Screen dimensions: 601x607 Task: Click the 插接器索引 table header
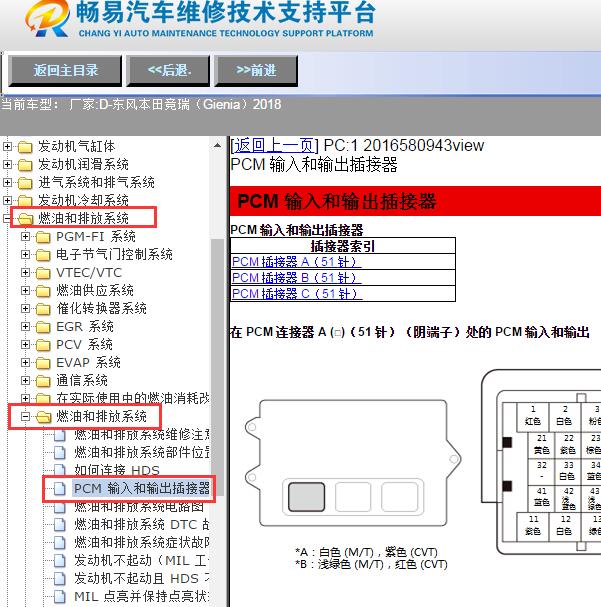click(342, 246)
